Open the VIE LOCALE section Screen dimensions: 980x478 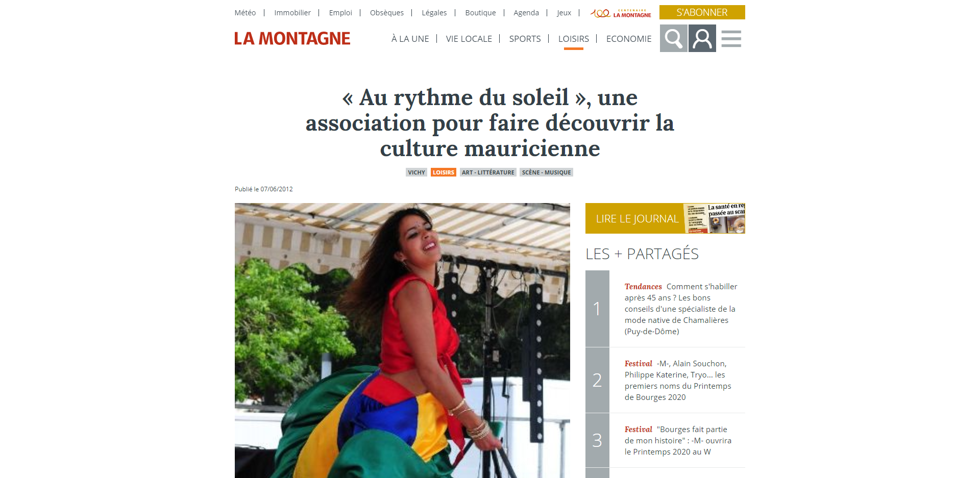tap(469, 39)
